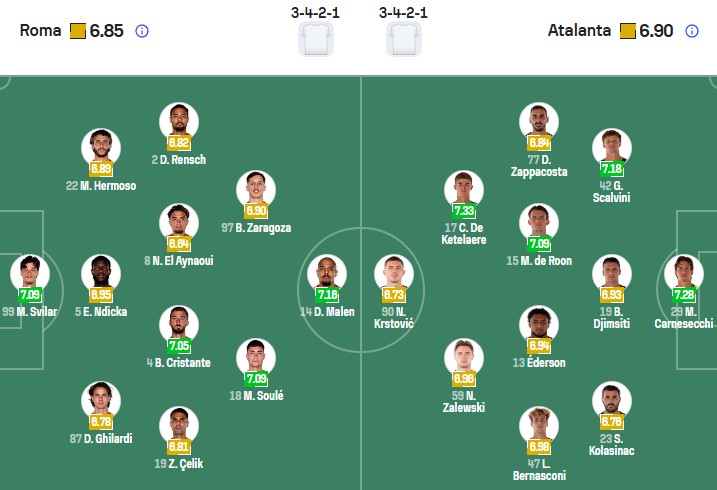717x490 pixels.
Task: Open M. Carnesecchi's goalkeeper avatar
Action: click(x=685, y=273)
